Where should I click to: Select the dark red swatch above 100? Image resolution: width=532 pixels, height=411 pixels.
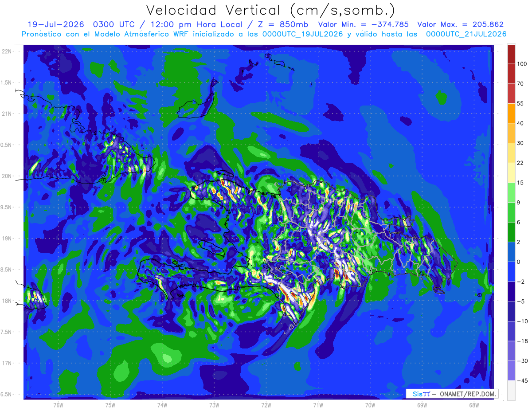click(x=511, y=54)
